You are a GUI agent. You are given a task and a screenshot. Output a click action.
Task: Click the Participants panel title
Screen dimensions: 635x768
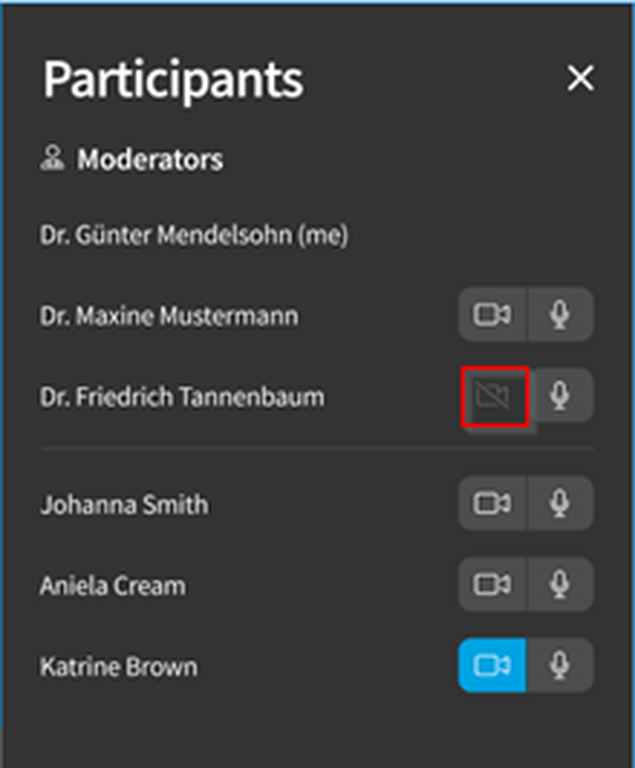pyautogui.click(x=173, y=81)
